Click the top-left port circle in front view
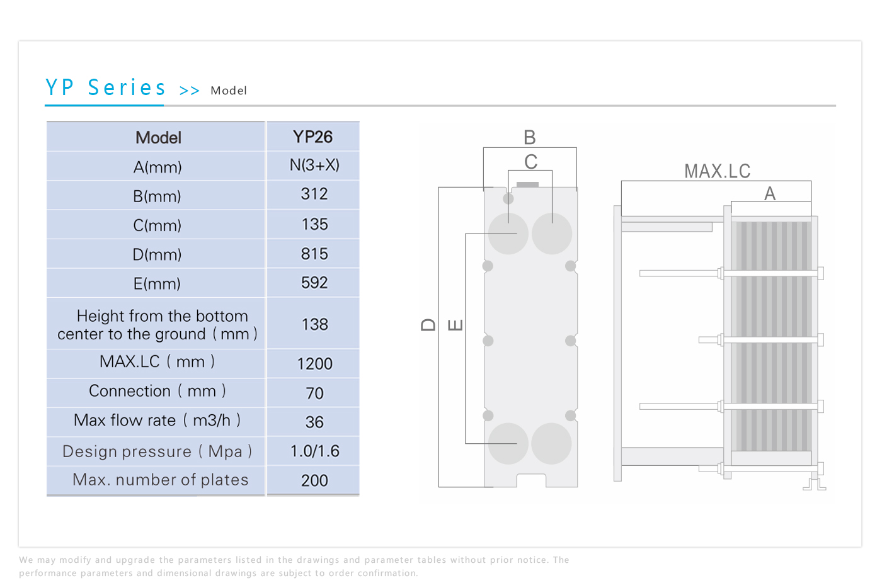Viewport: 882px width, 588px height. 508,234
